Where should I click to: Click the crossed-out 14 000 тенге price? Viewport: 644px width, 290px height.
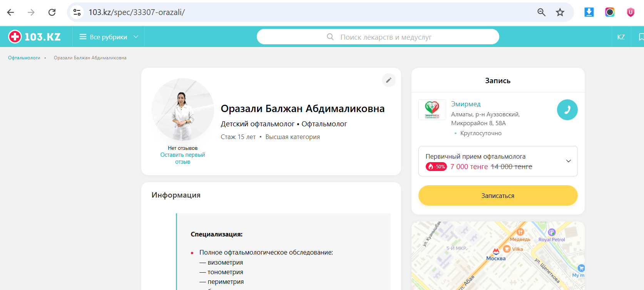(x=512, y=167)
